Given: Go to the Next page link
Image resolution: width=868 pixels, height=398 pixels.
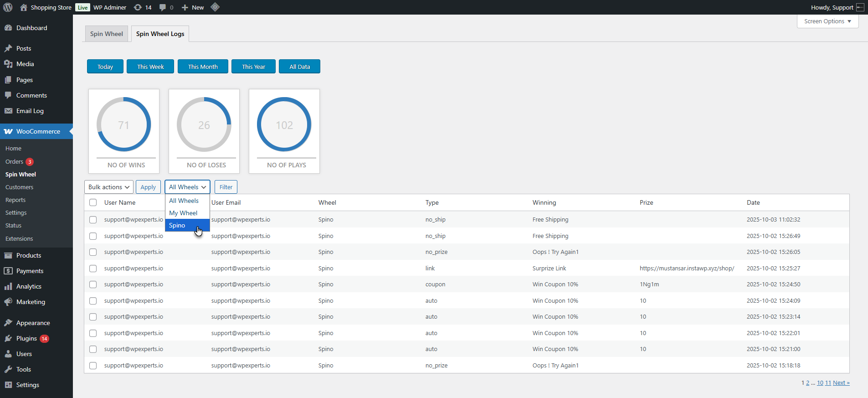Looking at the screenshot, I should click(x=841, y=383).
